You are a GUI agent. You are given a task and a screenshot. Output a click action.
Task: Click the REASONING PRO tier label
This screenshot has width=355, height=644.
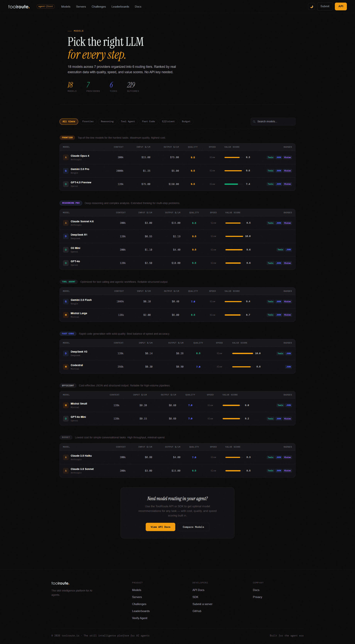(x=71, y=203)
